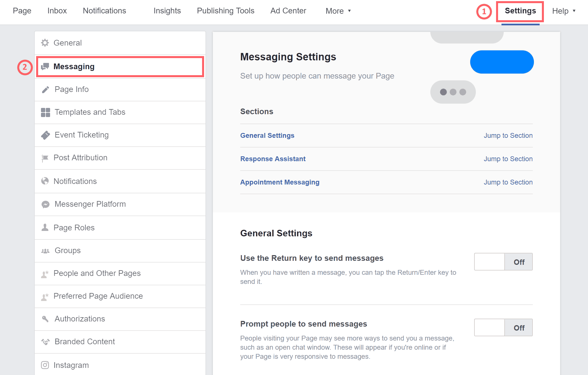Open the Messenger Platform section icon
This screenshot has height=375, width=588.
(45, 204)
